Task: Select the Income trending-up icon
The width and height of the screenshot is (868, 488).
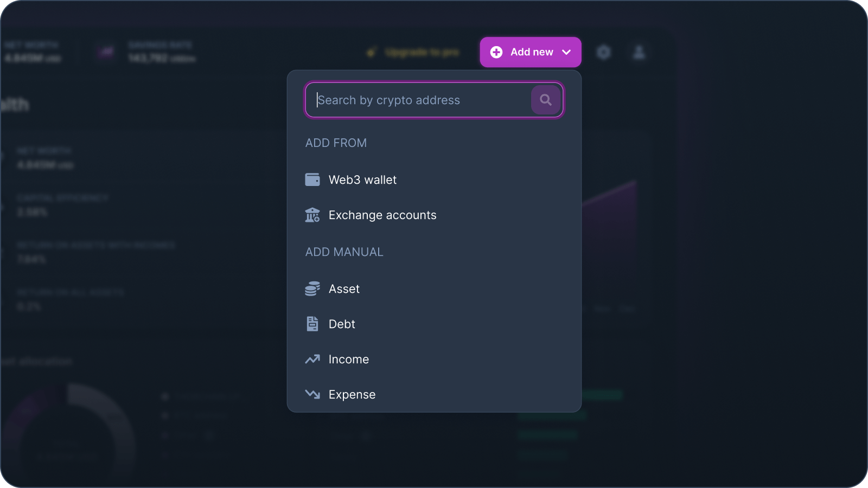Action: coord(312,359)
